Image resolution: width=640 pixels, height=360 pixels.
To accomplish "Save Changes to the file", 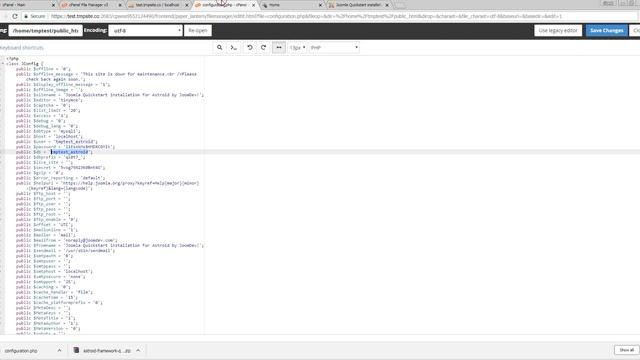I will [x=607, y=31].
